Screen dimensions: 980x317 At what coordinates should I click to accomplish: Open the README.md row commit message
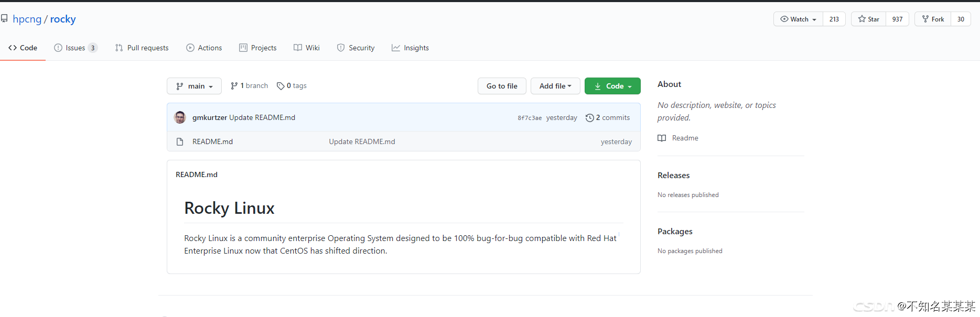pos(362,141)
